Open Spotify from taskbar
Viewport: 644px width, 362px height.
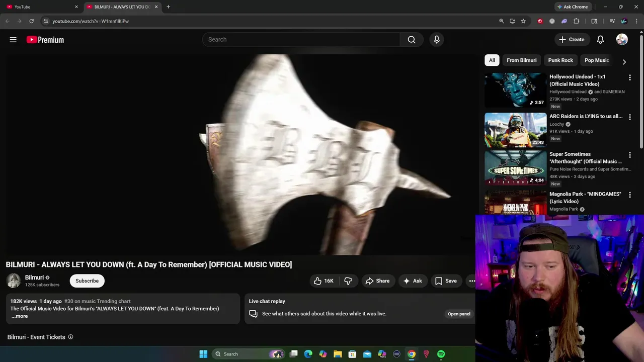tap(441, 354)
